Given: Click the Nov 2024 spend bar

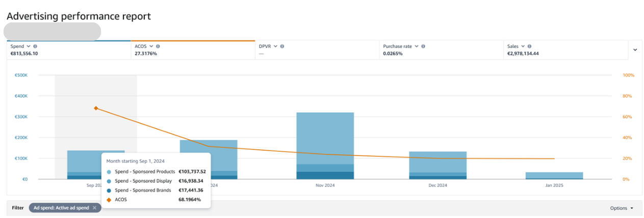Looking at the screenshot, I should click(x=325, y=138).
